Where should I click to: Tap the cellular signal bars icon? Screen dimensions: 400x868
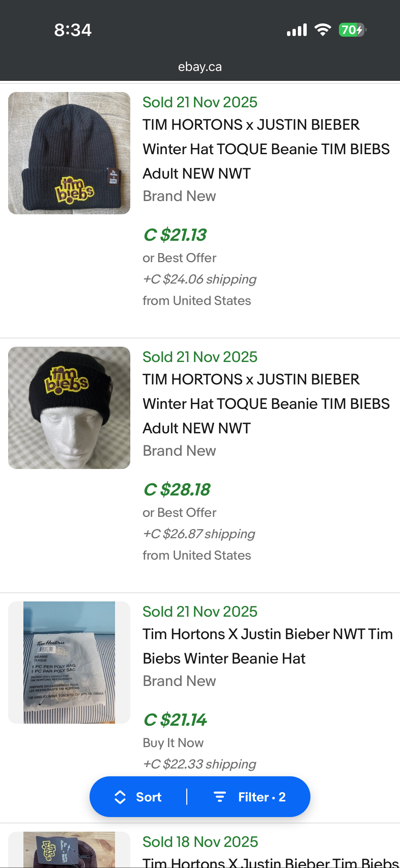297,30
